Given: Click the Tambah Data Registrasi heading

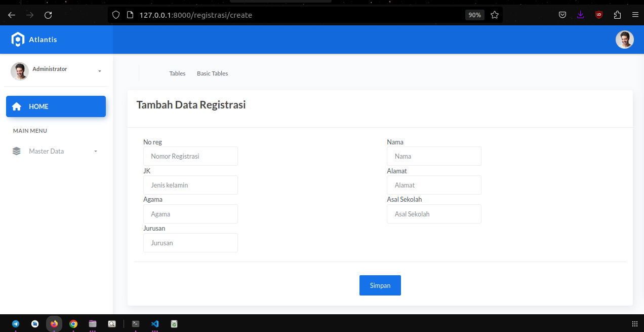Looking at the screenshot, I should (191, 105).
